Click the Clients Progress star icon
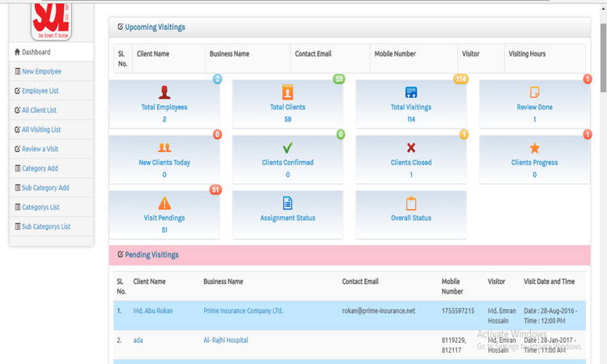Image resolution: width=607 pixels, height=364 pixels. (x=534, y=148)
